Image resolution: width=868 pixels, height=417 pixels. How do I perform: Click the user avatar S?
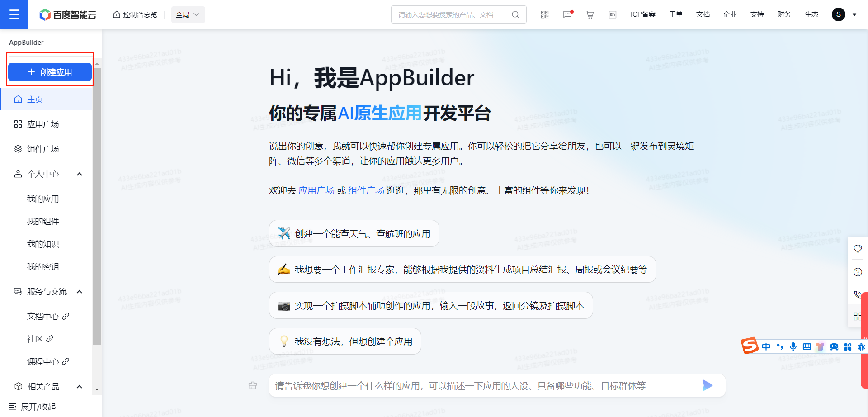tap(839, 14)
